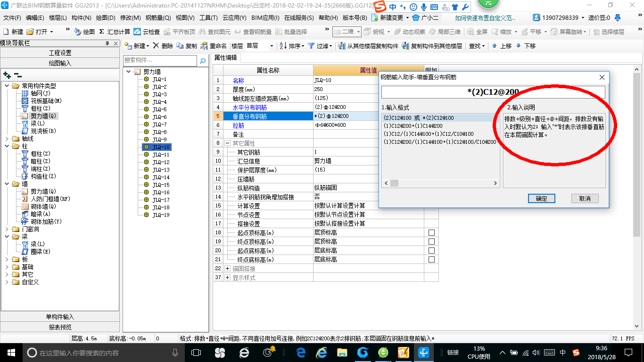Open the BIM应用(I) menu

click(x=265, y=18)
